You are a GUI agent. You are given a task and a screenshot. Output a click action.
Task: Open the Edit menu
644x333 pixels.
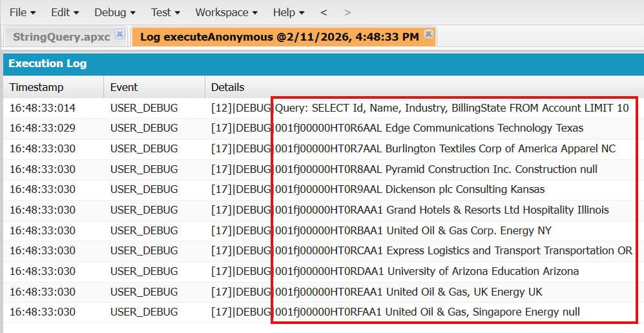pos(65,13)
